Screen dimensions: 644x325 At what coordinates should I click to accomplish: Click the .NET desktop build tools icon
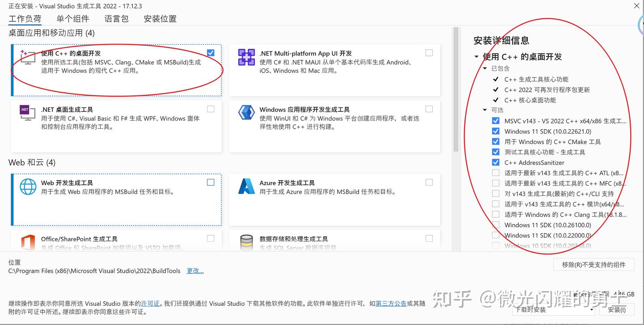click(27, 113)
